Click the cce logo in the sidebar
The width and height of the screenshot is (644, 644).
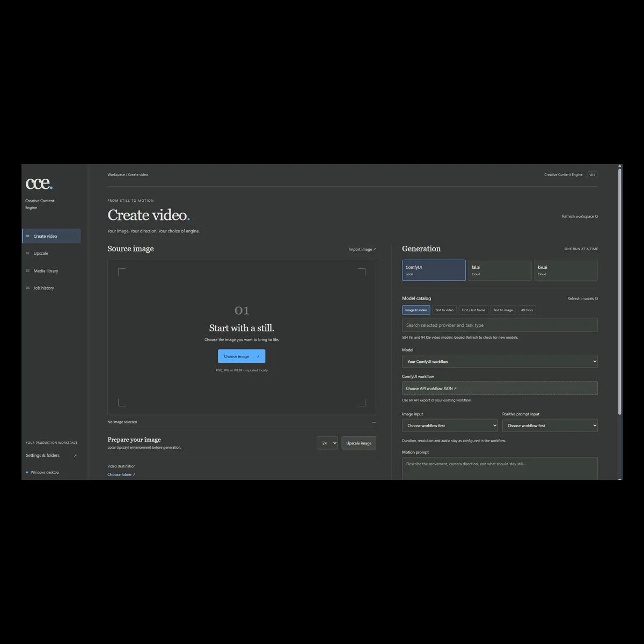[x=39, y=184]
